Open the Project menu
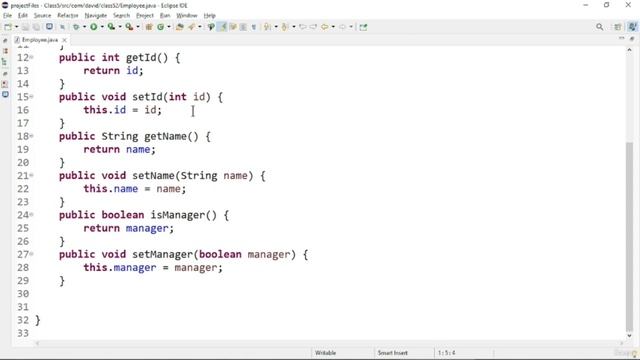 tap(145, 16)
